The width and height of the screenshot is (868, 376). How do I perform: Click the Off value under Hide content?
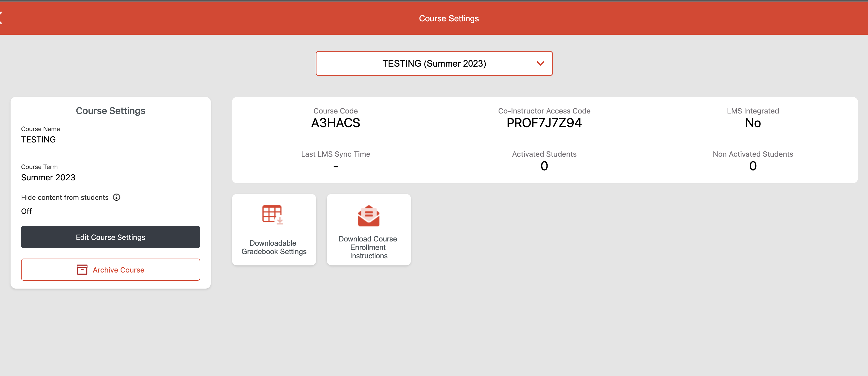[26, 211]
